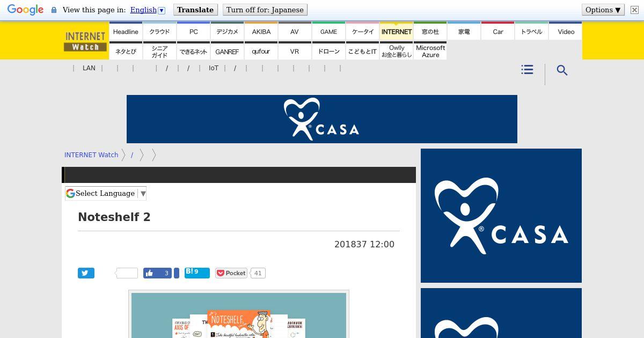Open the ドローン link
Viewport: 644px width, 338px height.
coord(328,51)
